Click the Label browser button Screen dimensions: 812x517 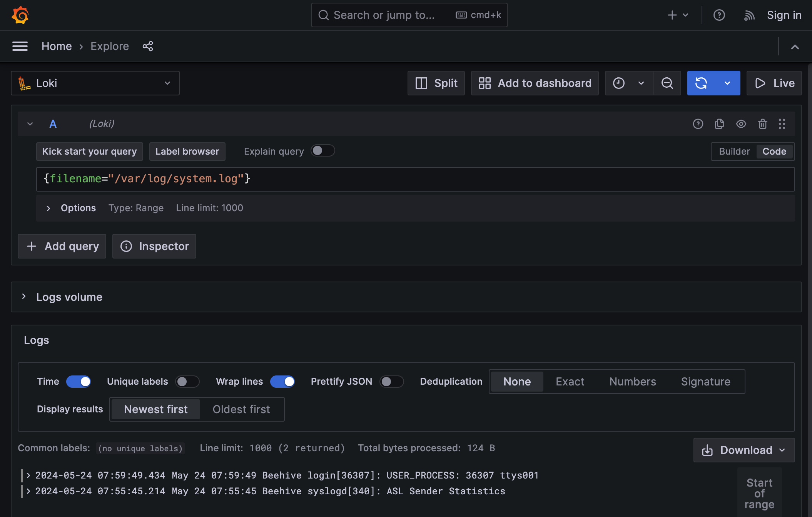(187, 151)
